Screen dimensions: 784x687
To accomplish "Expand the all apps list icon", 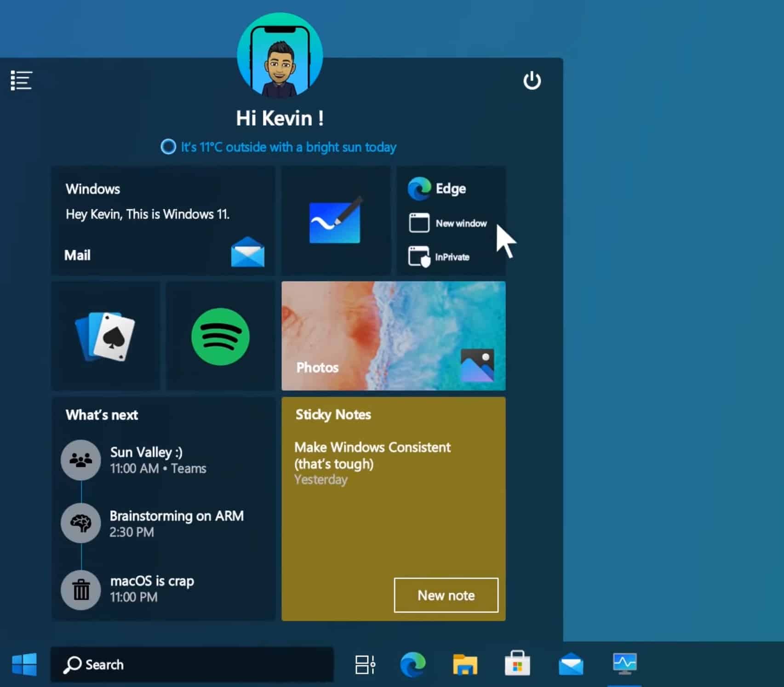I will point(21,81).
